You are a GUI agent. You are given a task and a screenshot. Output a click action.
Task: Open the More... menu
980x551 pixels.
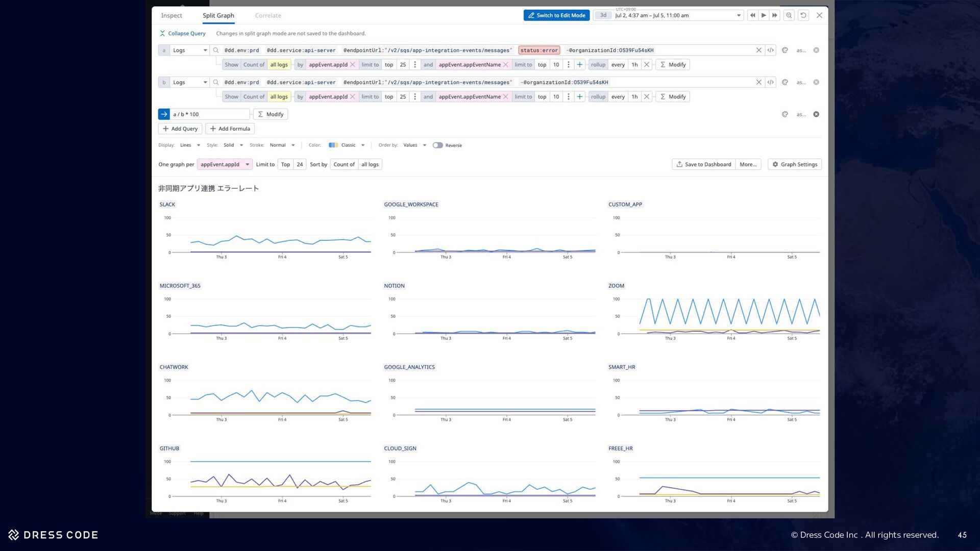click(748, 164)
